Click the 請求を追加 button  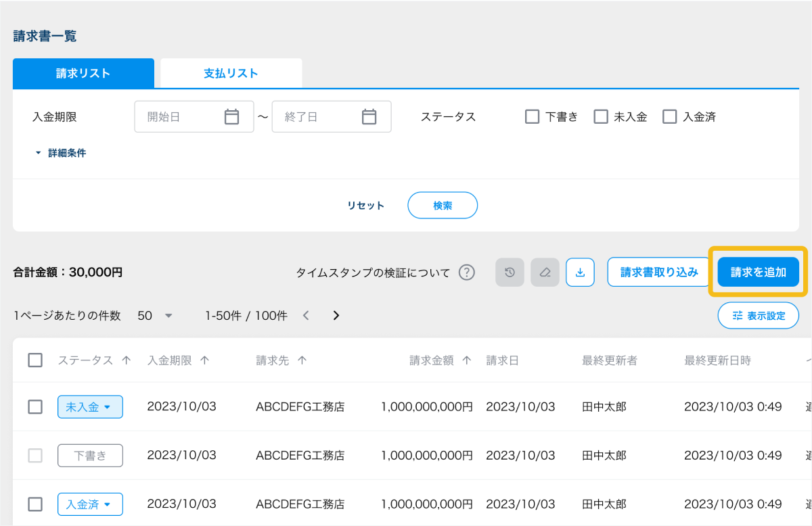coord(758,272)
